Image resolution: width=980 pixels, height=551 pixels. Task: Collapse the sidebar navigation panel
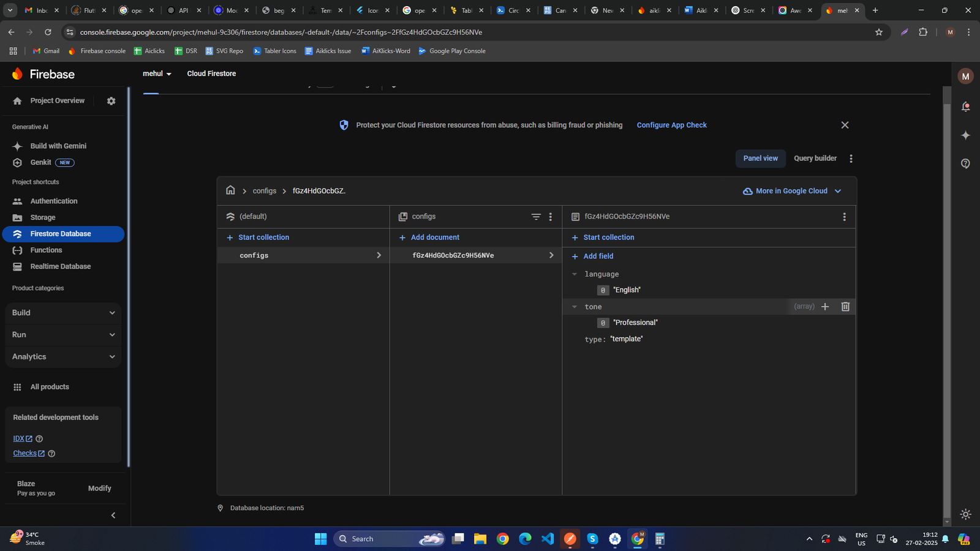[113, 515]
